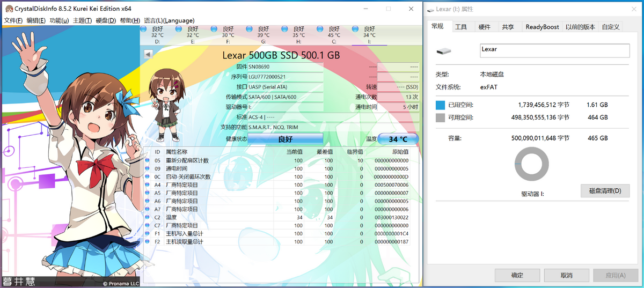Click the 固件 SN08690 field
The image size is (644, 288).
285,67
